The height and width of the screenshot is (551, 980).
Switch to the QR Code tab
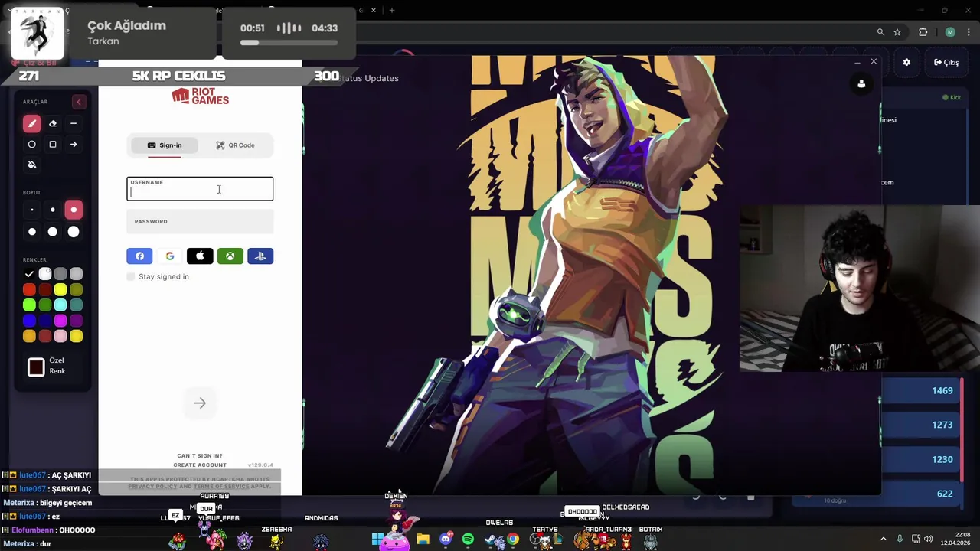coord(235,145)
